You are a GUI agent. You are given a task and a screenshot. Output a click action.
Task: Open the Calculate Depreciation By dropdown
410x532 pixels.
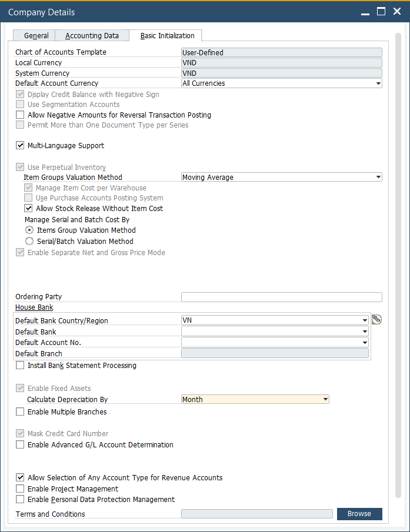325,400
